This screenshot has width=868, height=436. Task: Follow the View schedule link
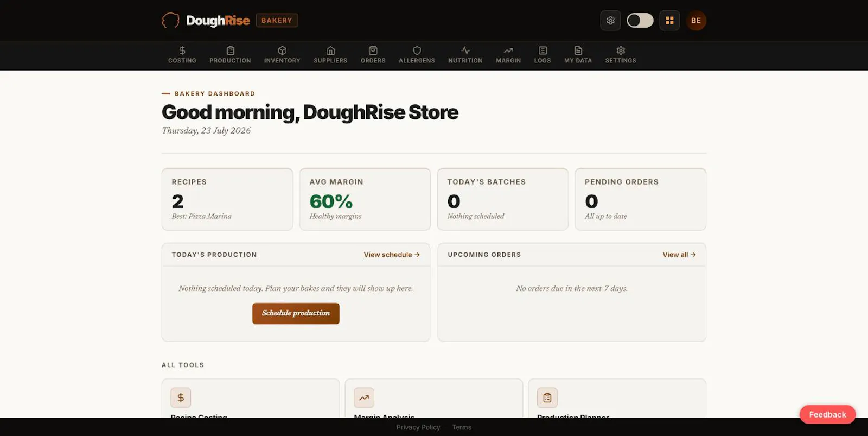[392, 255]
